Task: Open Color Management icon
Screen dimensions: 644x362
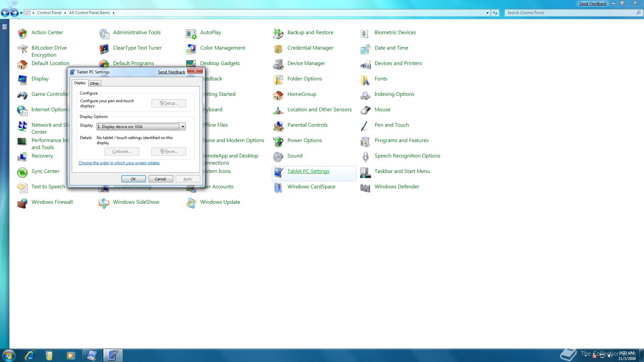Action: 191,49
